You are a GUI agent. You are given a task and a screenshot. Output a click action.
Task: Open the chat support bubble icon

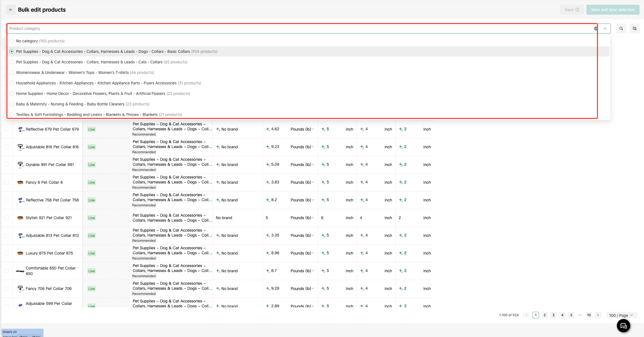pyautogui.click(x=623, y=326)
